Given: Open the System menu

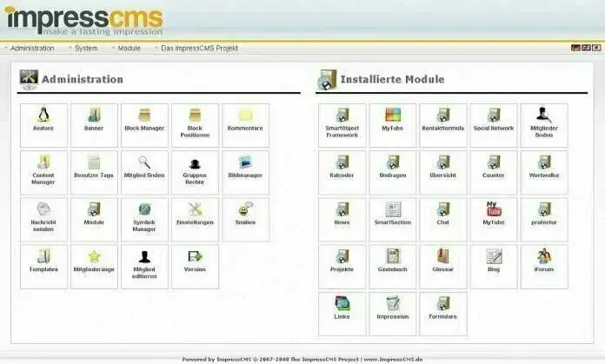Looking at the screenshot, I should coord(86,48).
